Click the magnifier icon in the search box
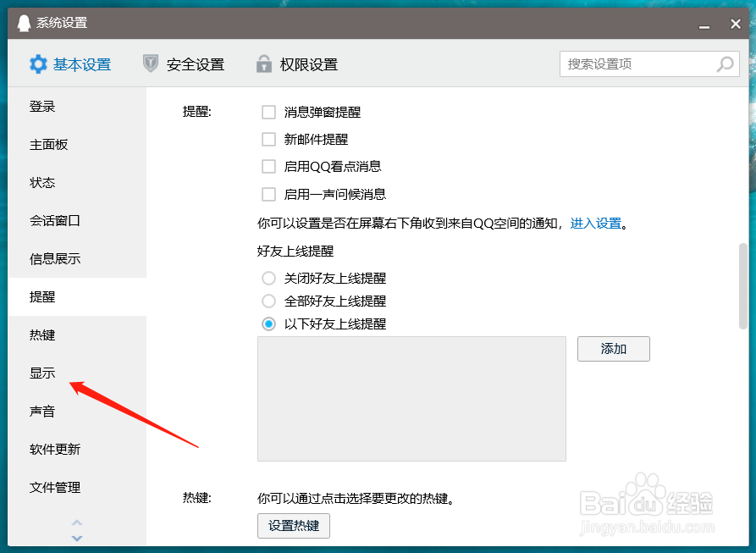The image size is (756, 553). coord(725,64)
